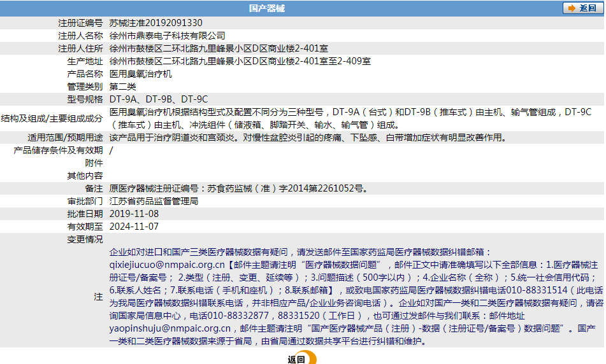Click the 批准日期 label
606x364 pixels.
(x=85, y=214)
